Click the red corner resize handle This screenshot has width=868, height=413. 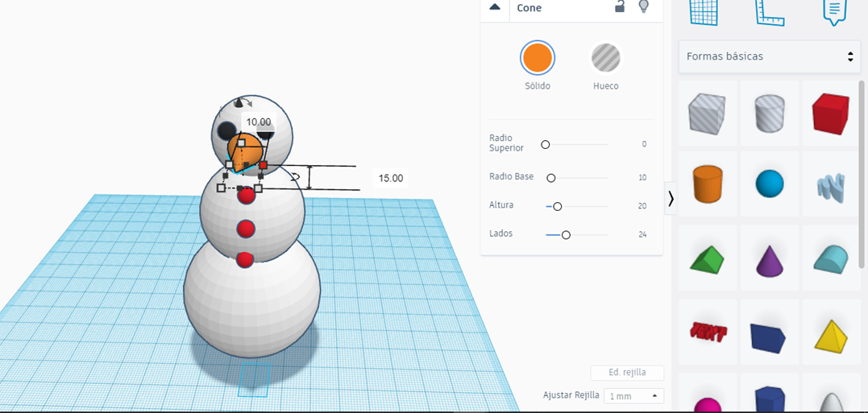pos(264,165)
